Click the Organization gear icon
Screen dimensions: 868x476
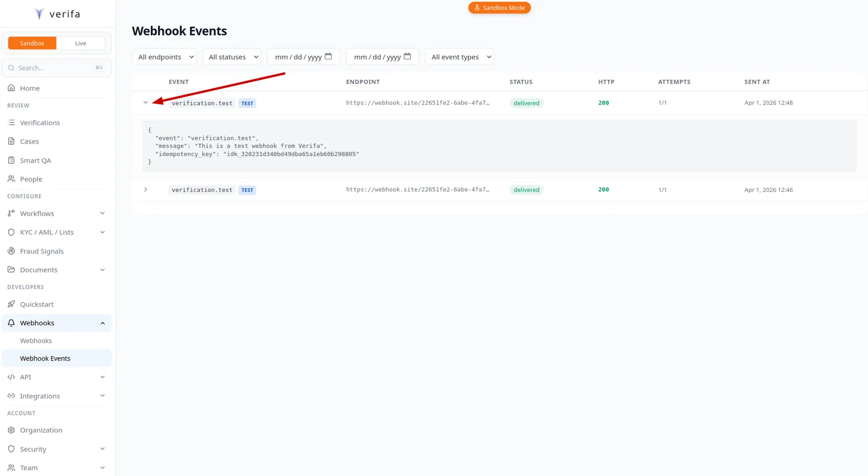[11, 430]
